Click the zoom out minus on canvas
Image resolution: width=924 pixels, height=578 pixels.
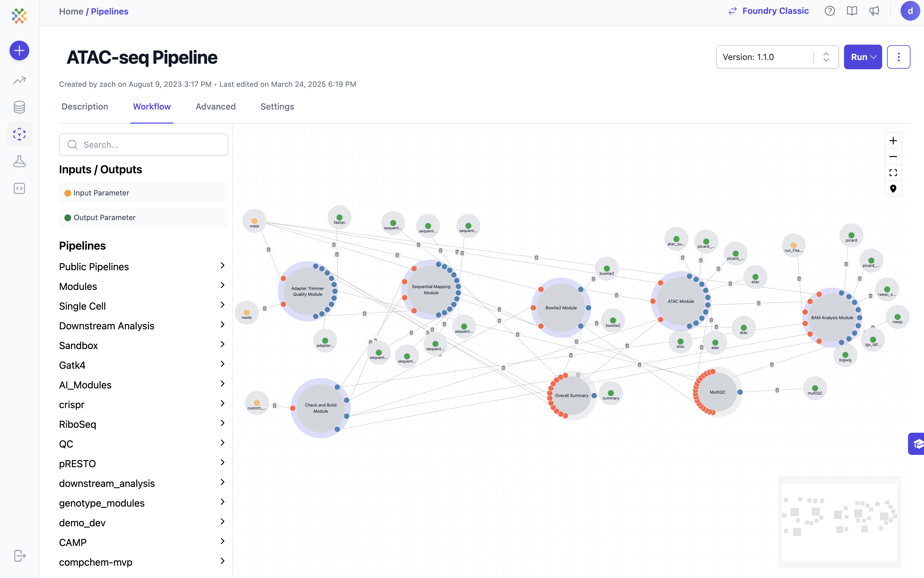pyautogui.click(x=893, y=157)
